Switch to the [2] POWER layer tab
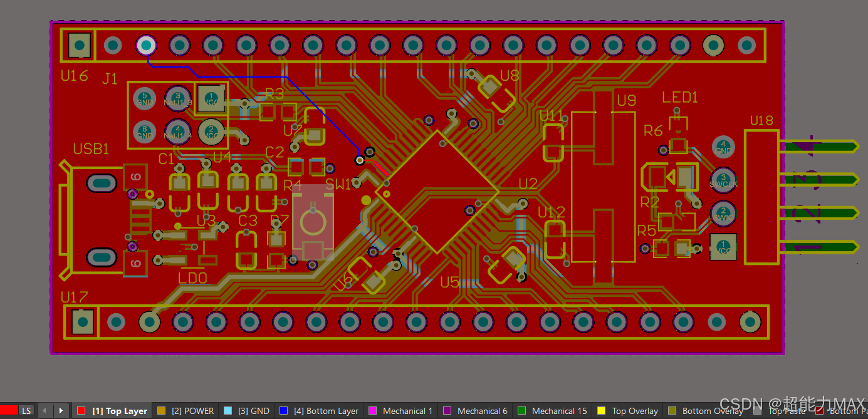 (x=186, y=411)
